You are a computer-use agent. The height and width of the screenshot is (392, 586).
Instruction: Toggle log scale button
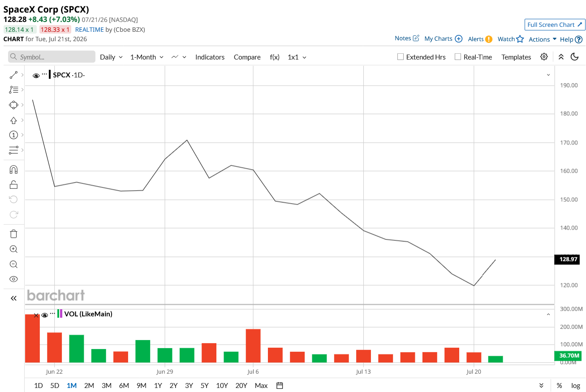(576, 385)
